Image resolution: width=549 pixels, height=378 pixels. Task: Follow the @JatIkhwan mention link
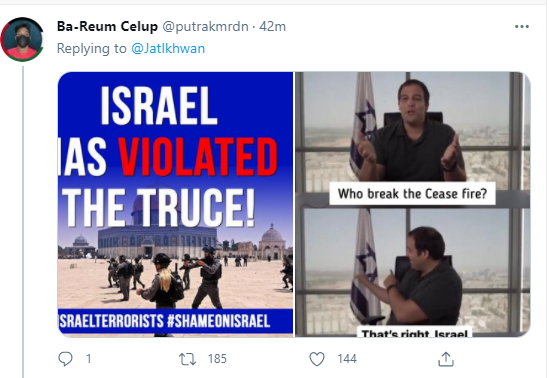click(168, 48)
